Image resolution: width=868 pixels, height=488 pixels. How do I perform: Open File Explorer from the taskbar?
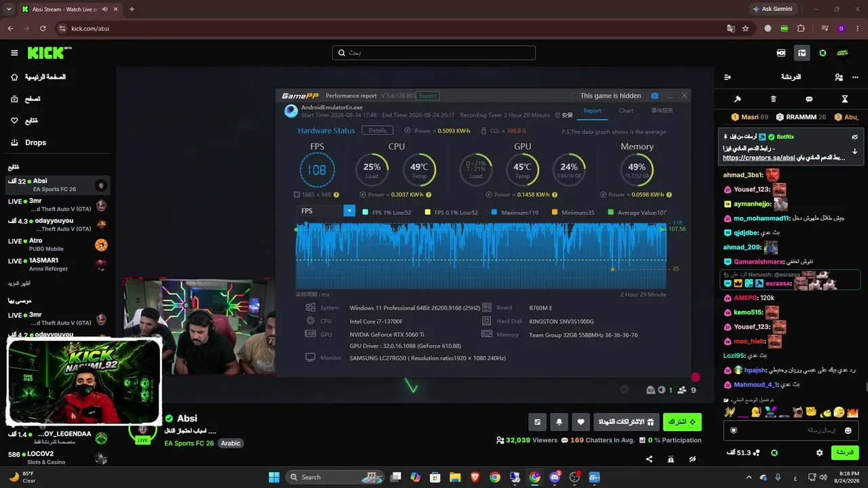455,477
